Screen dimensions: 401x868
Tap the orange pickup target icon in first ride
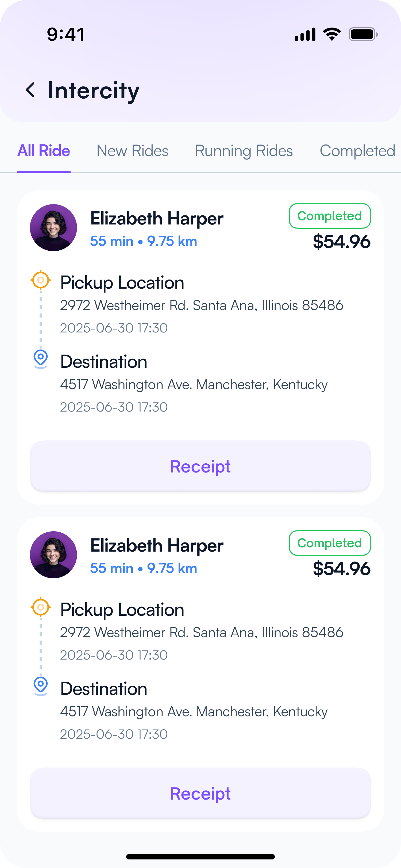coord(40,280)
